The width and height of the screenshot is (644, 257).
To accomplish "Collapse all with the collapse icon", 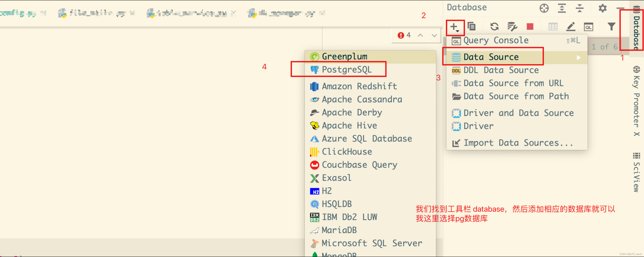I will (x=579, y=8).
